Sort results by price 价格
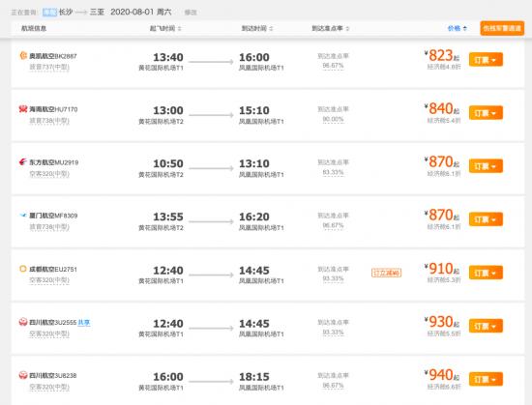 pos(458,28)
